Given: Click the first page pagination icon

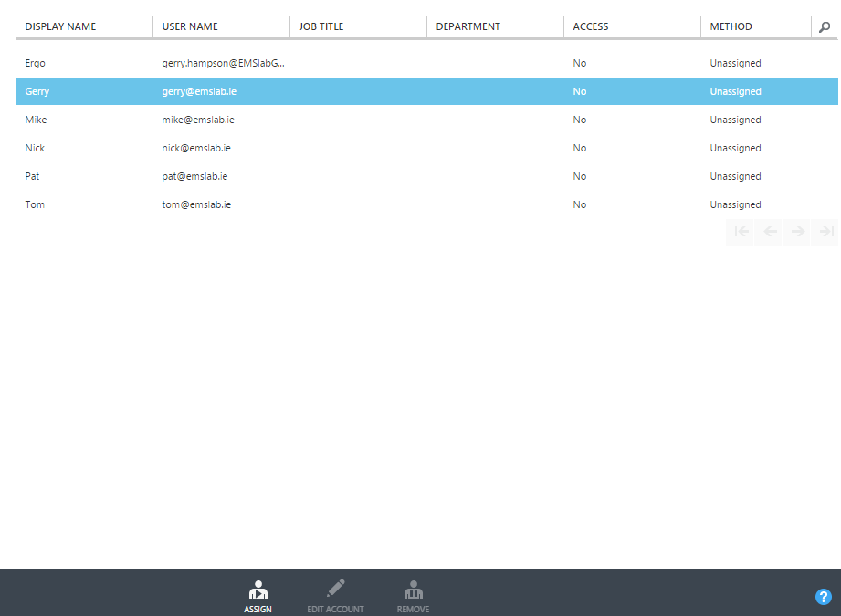Looking at the screenshot, I should point(741,232).
